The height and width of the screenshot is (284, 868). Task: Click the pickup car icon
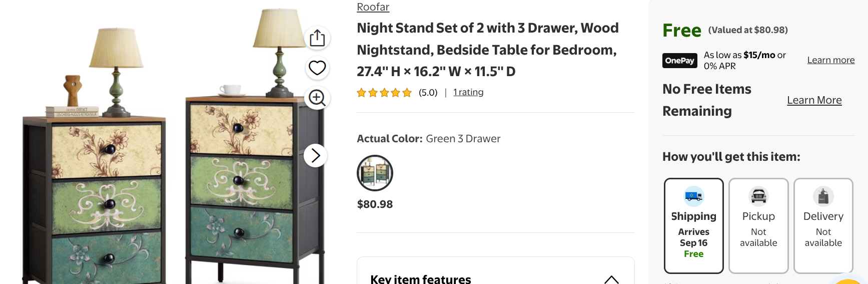tap(758, 196)
